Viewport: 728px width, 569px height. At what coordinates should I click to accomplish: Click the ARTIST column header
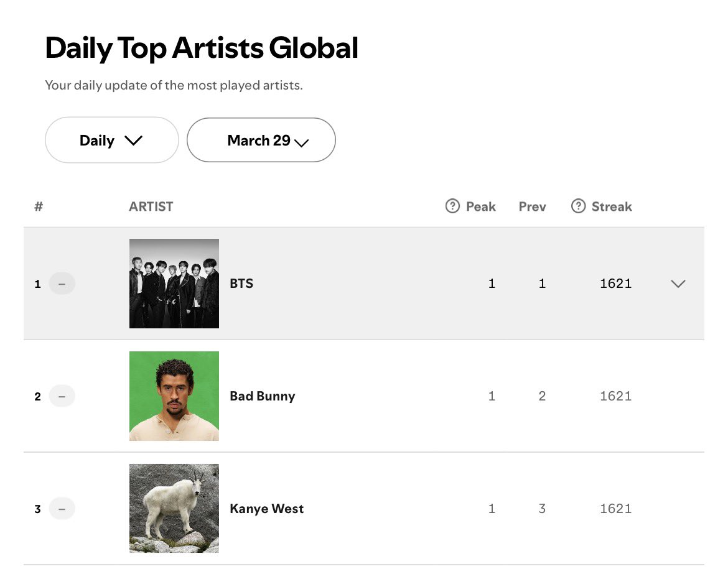click(151, 206)
